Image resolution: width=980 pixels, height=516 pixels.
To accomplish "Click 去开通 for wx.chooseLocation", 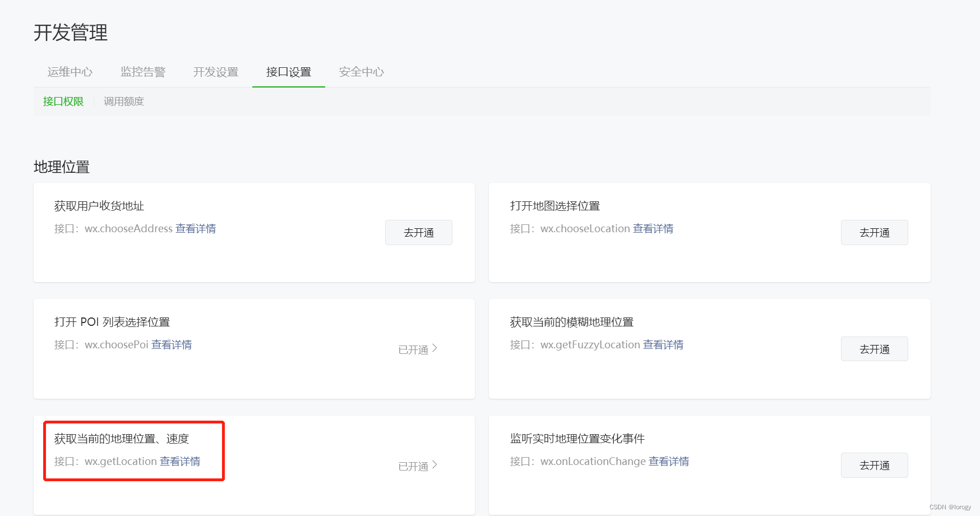I will (x=875, y=233).
